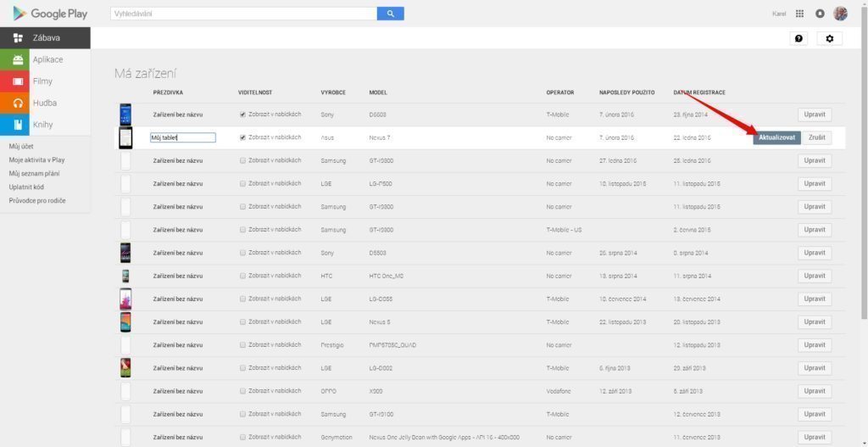The width and height of the screenshot is (868, 447).
Task: Click Upravit for Genymotion Nexus One row
Action: [x=815, y=437]
